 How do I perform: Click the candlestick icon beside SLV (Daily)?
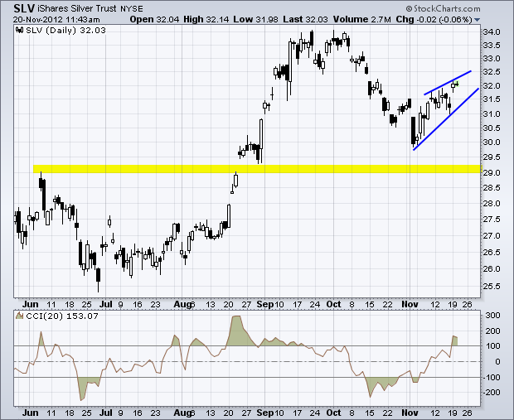pos(20,31)
